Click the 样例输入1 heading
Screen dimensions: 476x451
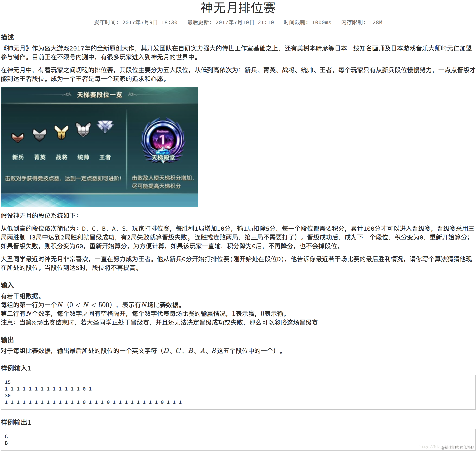tap(16, 368)
